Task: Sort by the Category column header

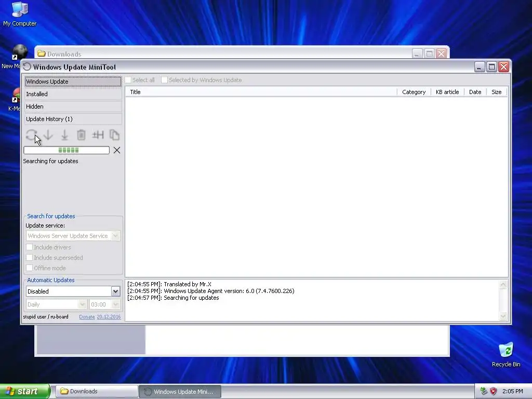Action: (414, 92)
